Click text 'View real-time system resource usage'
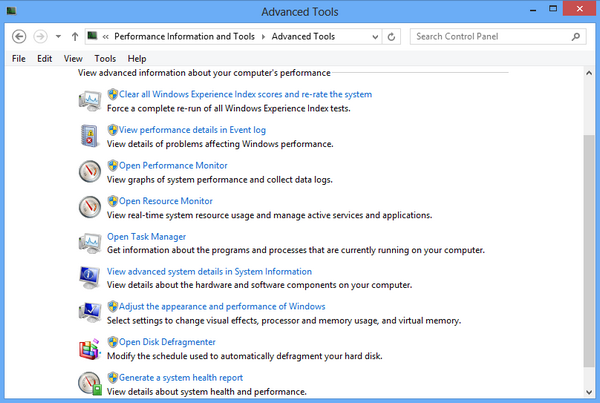This screenshot has height=403, width=600. [181, 215]
